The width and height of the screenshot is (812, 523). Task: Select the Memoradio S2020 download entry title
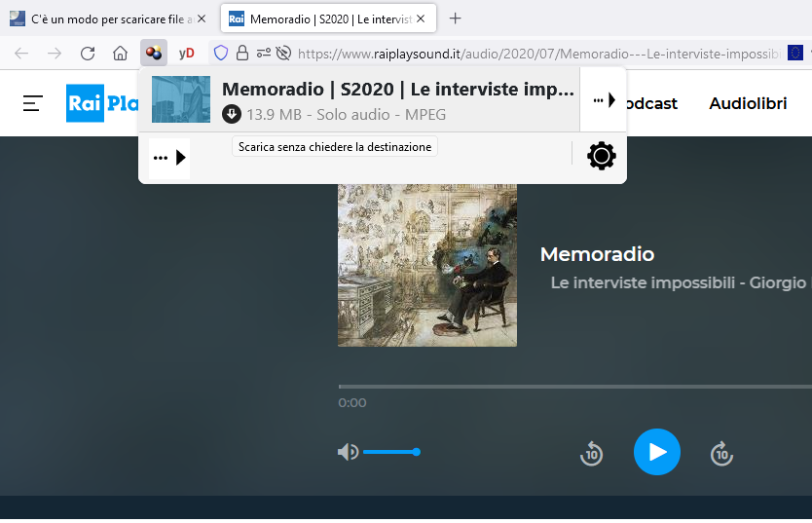tap(397, 89)
